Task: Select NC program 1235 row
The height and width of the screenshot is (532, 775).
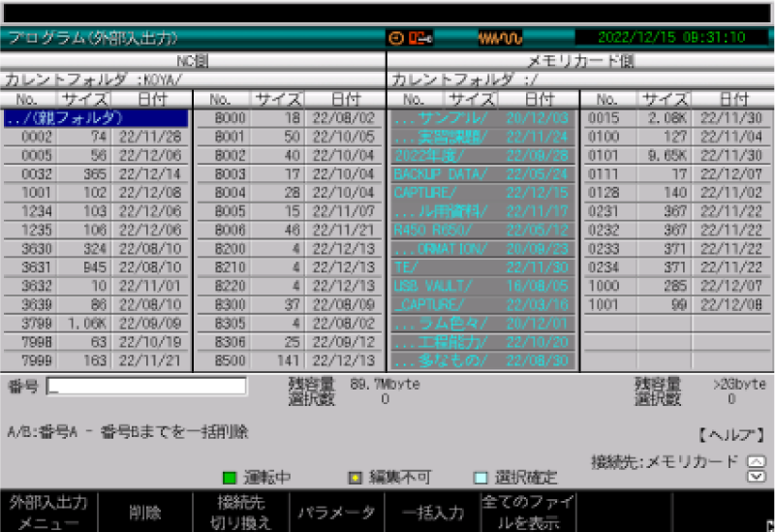Action: (96, 231)
